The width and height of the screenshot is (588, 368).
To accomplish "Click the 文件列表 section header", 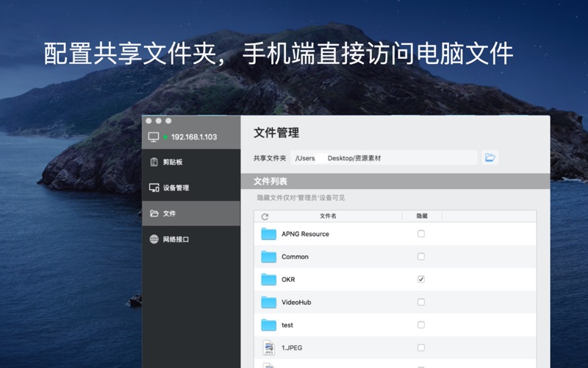I will pyautogui.click(x=270, y=181).
